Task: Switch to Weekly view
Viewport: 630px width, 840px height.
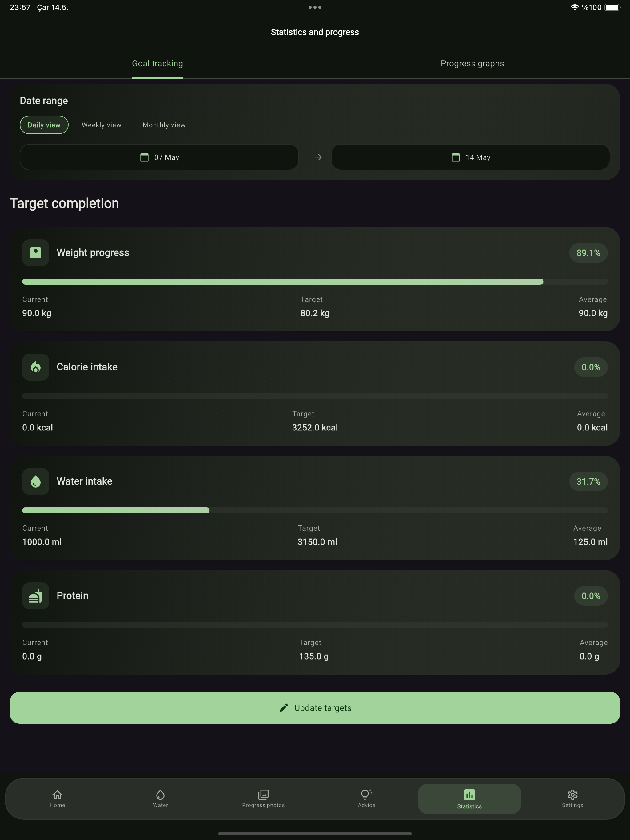Action: (102, 125)
